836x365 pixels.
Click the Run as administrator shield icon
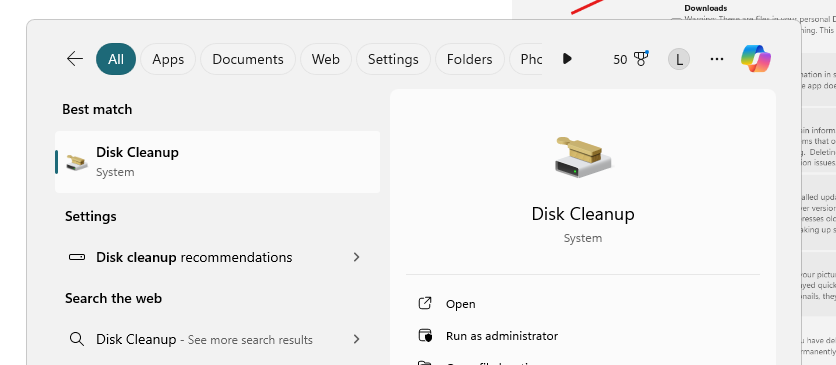pyautogui.click(x=425, y=336)
